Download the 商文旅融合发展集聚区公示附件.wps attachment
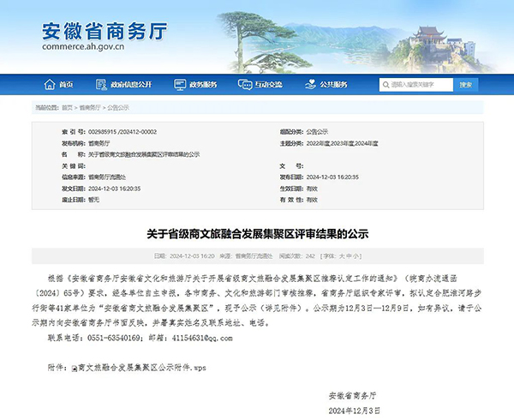 point(141,367)
